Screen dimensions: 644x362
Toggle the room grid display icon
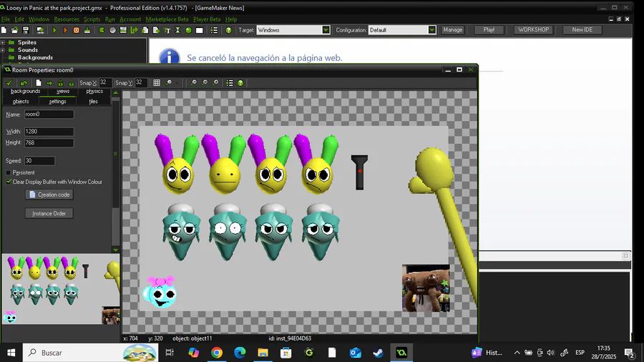[x=157, y=83]
